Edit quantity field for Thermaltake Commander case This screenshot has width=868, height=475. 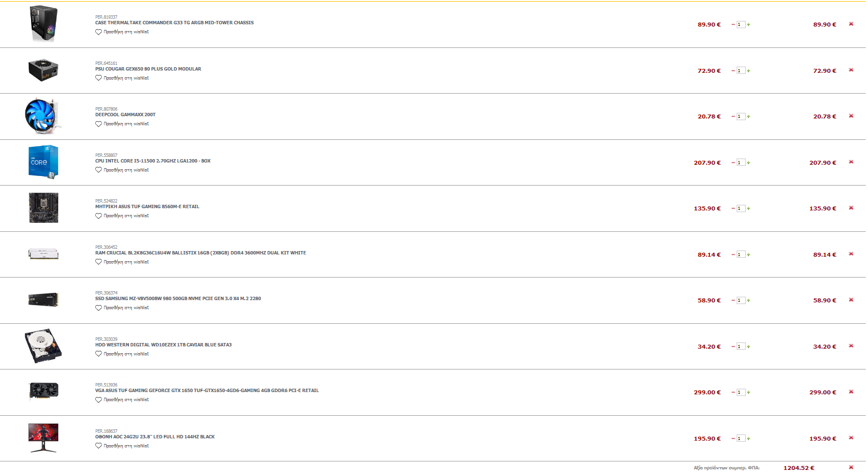point(741,24)
